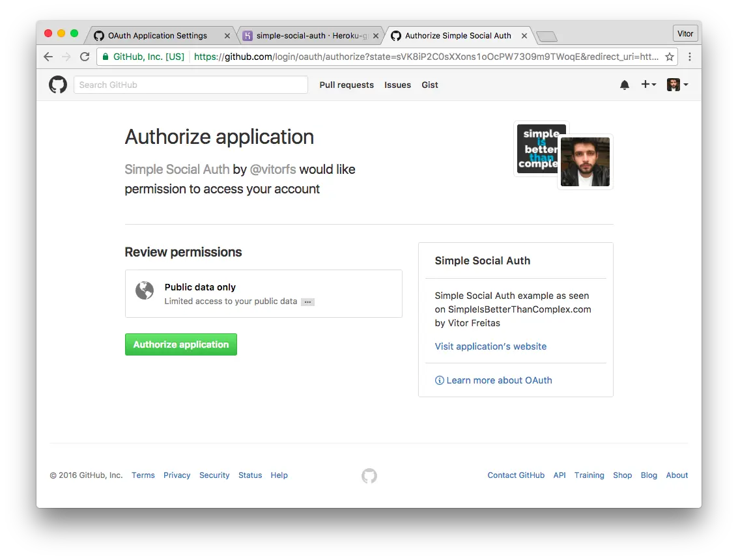Click the octocat mark in the page footer
Image resolution: width=738 pixels, height=560 pixels.
369,476
